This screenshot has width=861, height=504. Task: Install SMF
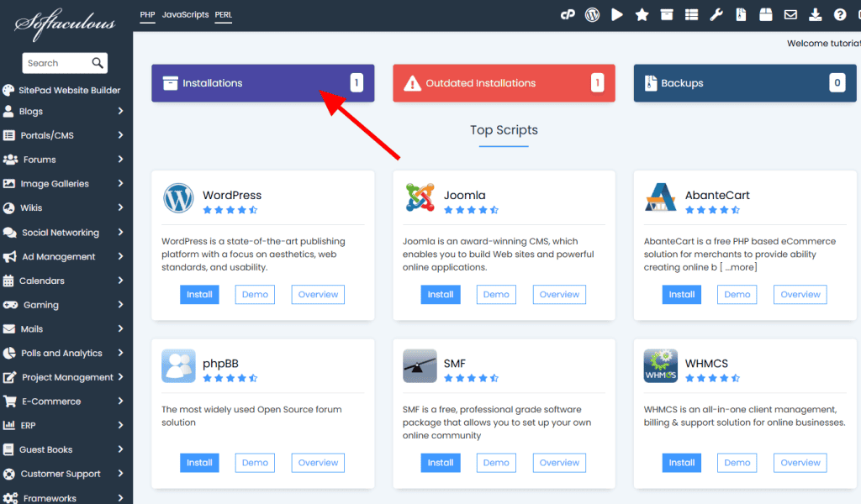pyautogui.click(x=441, y=463)
